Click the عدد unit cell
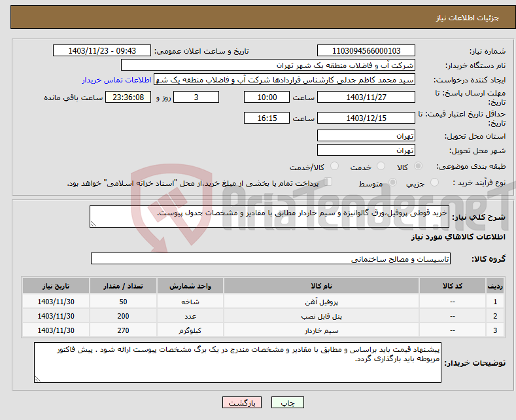516x420 pixels. click(x=190, y=316)
